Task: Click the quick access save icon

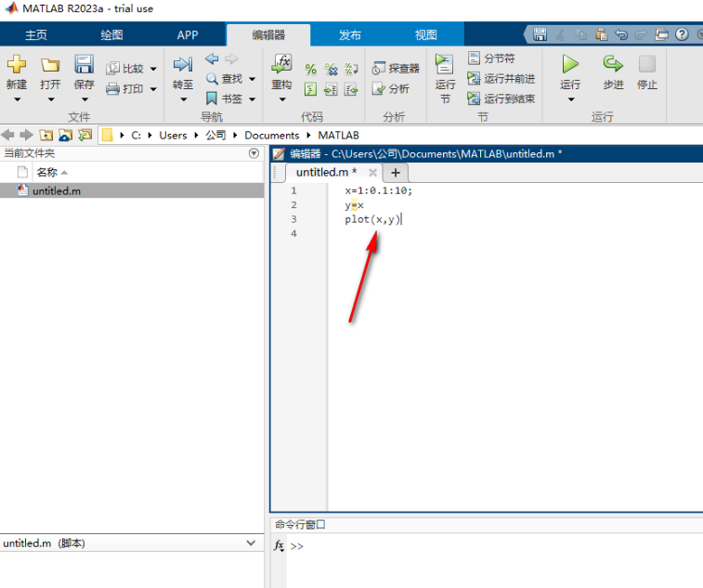Action: click(x=540, y=34)
